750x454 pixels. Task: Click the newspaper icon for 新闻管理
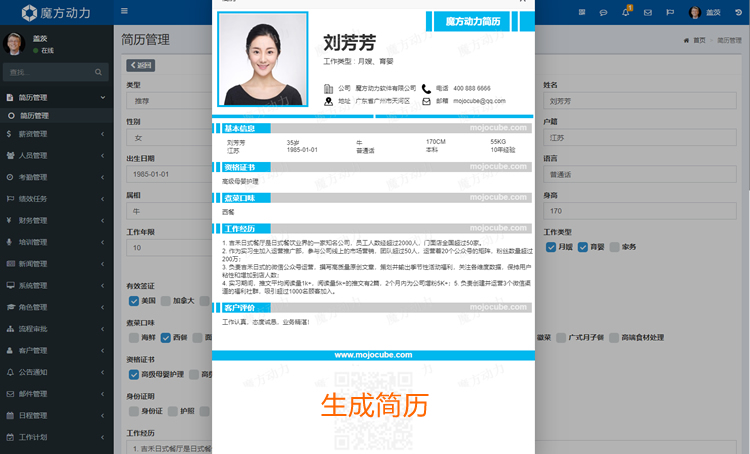(x=11, y=264)
